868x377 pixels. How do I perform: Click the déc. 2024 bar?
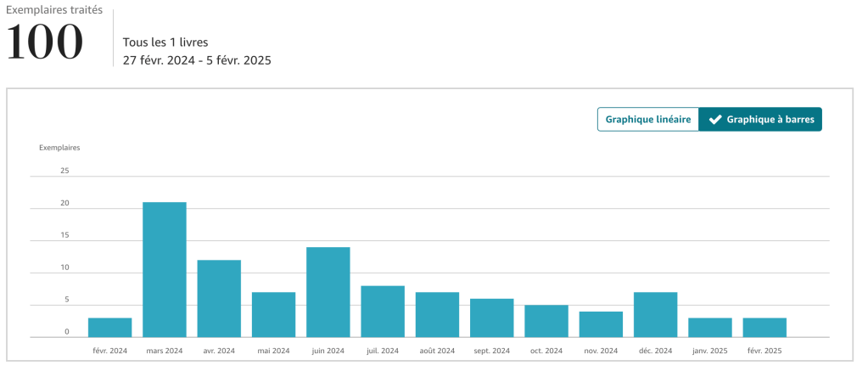[x=655, y=315]
